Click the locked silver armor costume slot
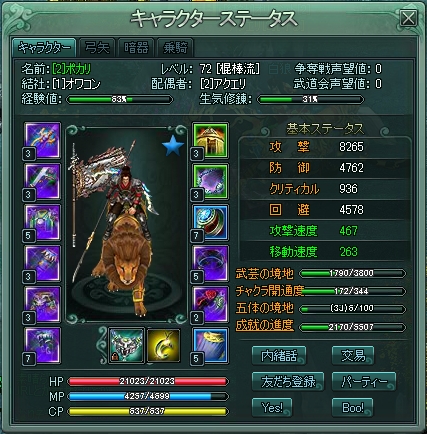This screenshot has width=427, height=434. tap(126, 345)
